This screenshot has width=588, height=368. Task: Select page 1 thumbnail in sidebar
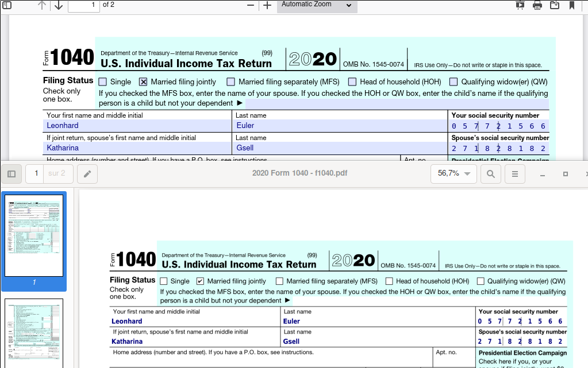tap(34, 236)
